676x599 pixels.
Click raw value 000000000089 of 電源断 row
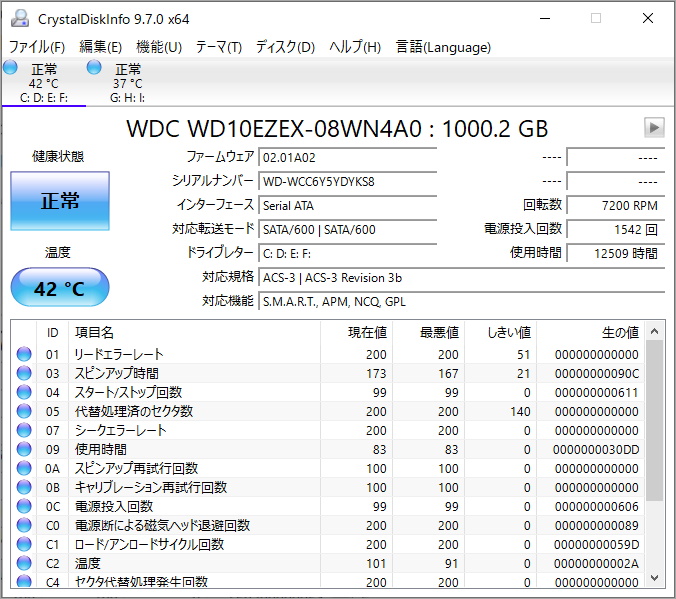tap(597, 525)
